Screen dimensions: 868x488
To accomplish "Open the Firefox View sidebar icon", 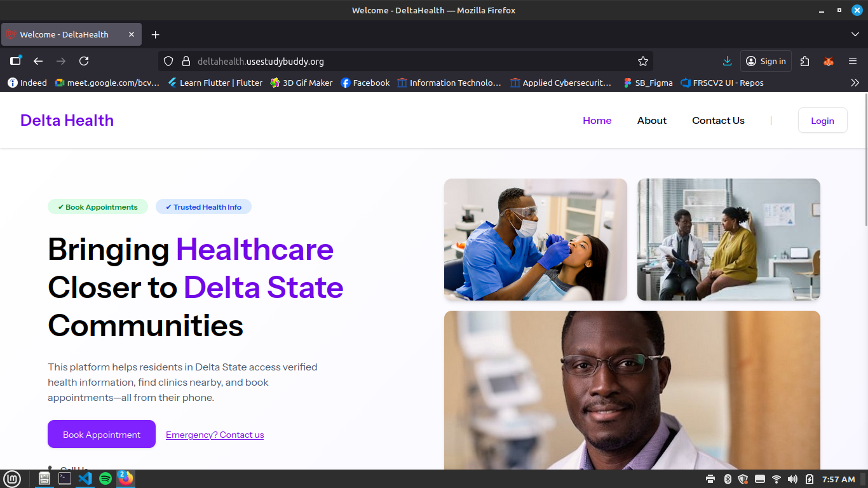I will click(x=16, y=61).
